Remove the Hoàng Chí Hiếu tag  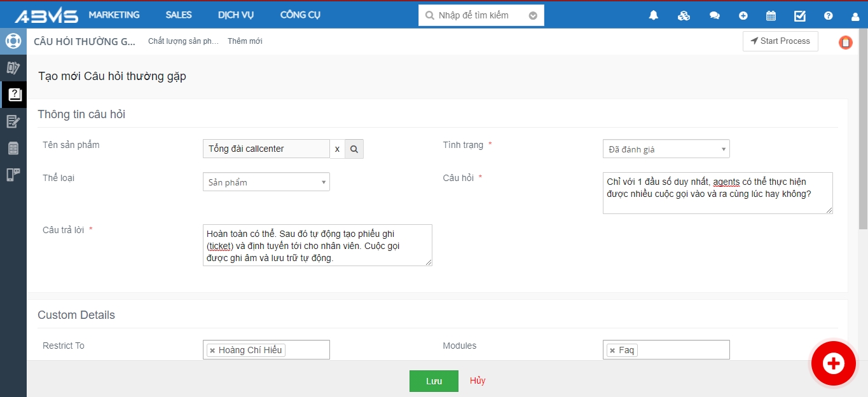(x=212, y=351)
